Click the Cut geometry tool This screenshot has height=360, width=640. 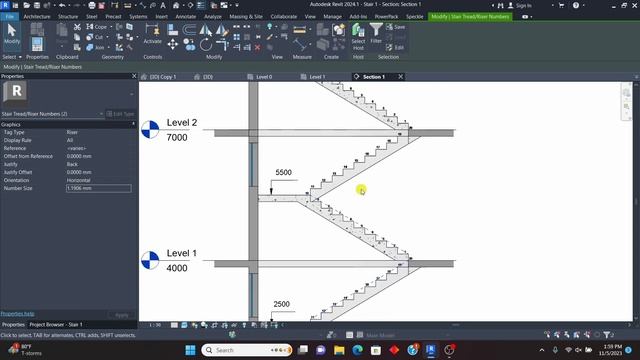click(94, 37)
